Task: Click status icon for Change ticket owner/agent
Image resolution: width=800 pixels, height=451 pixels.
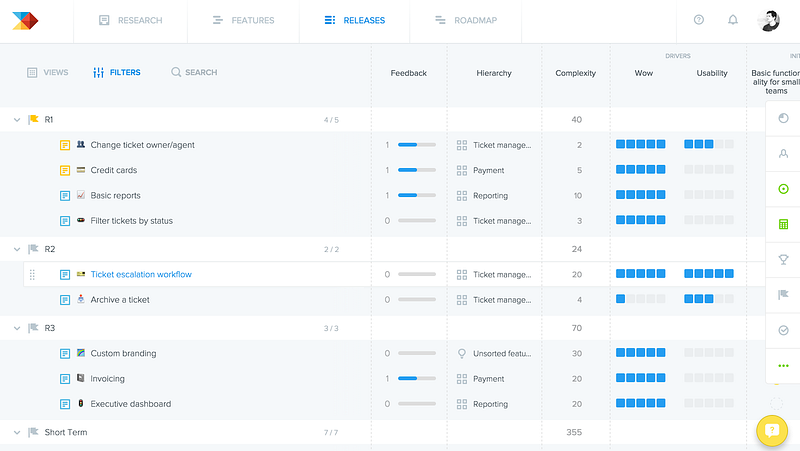Action: (x=65, y=145)
